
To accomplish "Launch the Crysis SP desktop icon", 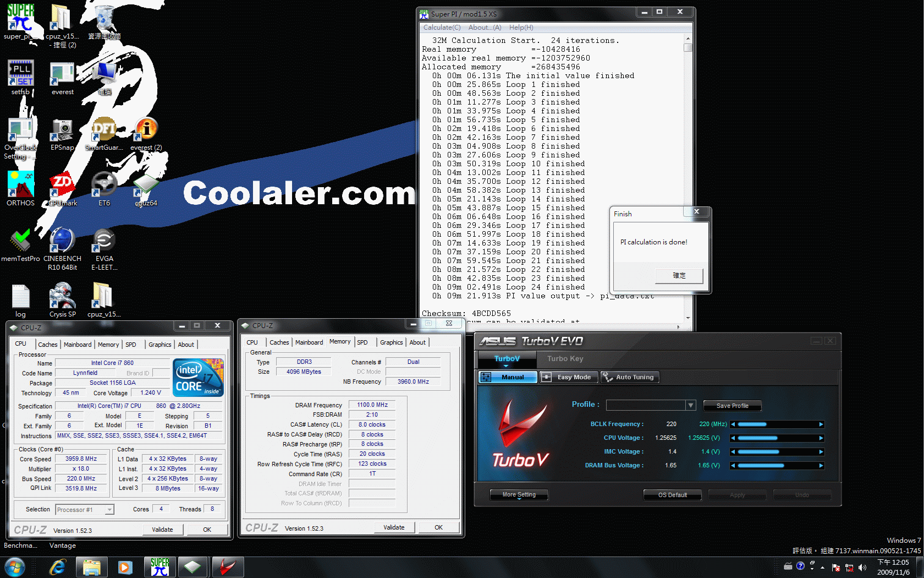I will 62,301.
